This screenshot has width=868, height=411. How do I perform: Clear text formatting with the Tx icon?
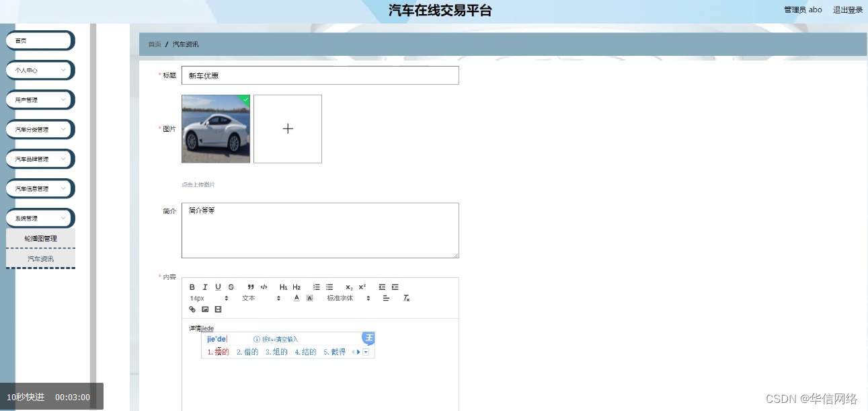click(x=405, y=298)
